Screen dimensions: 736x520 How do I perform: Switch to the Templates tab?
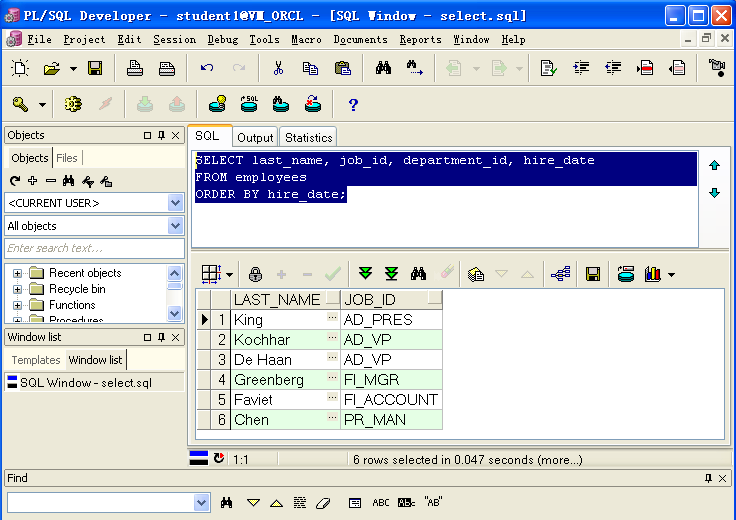[x=36, y=360]
